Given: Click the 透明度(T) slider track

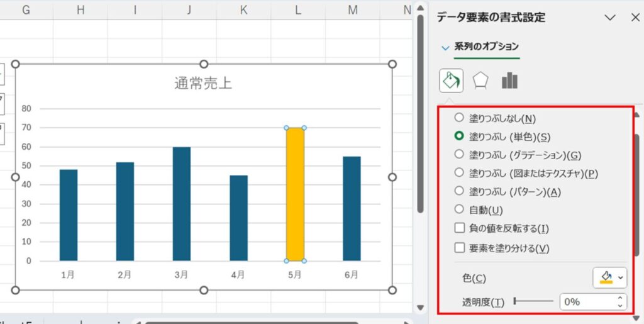Looking at the screenshot, I should (x=533, y=302).
